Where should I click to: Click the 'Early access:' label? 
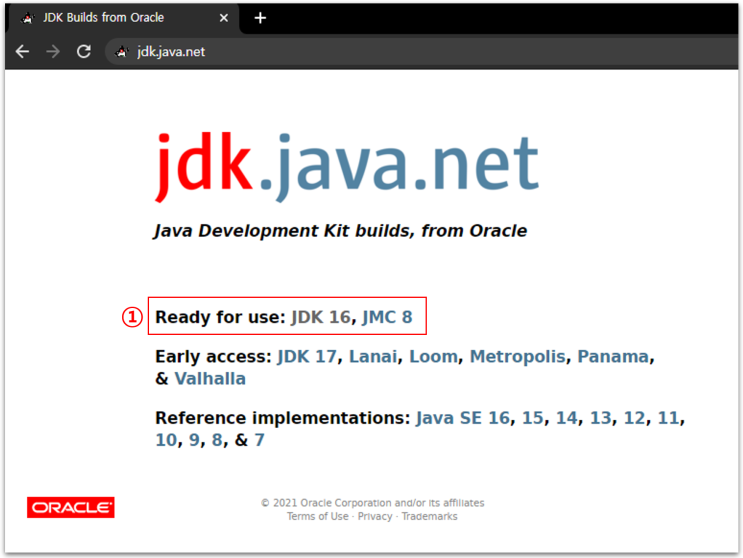[x=213, y=356]
